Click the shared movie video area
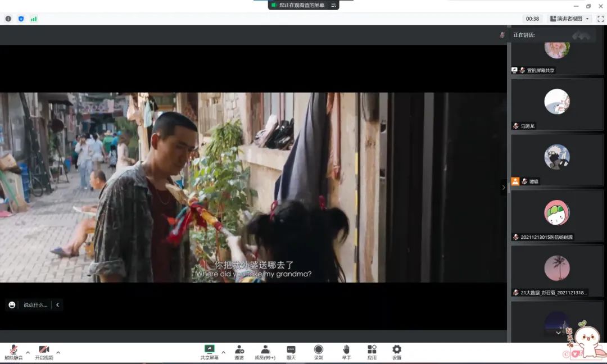The width and height of the screenshot is (607, 364). 253,187
